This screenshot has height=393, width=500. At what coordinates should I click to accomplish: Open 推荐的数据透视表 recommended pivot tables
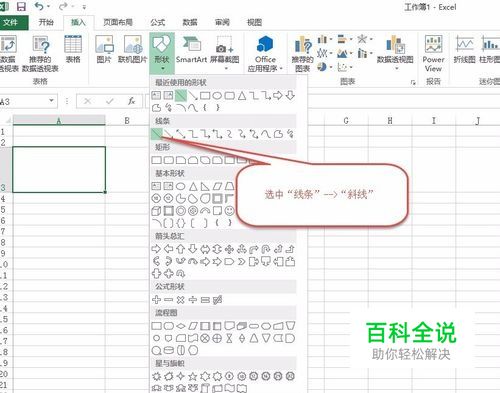(40, 53)
